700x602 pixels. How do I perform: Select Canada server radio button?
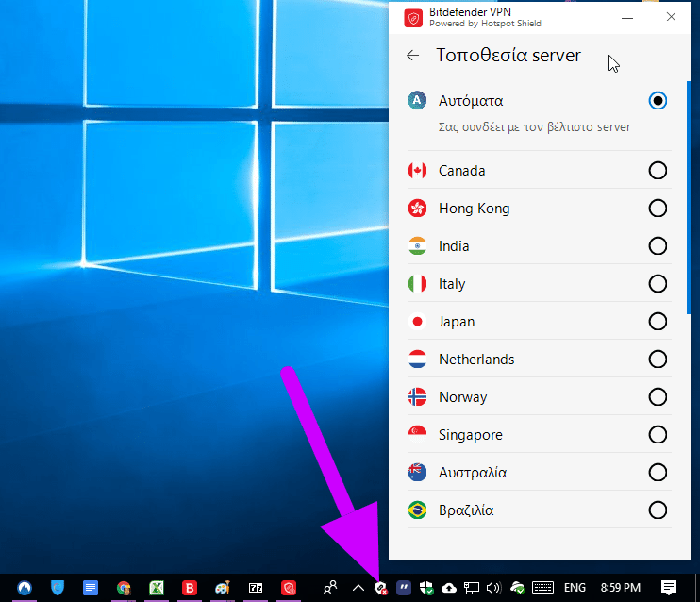(658, 171)
